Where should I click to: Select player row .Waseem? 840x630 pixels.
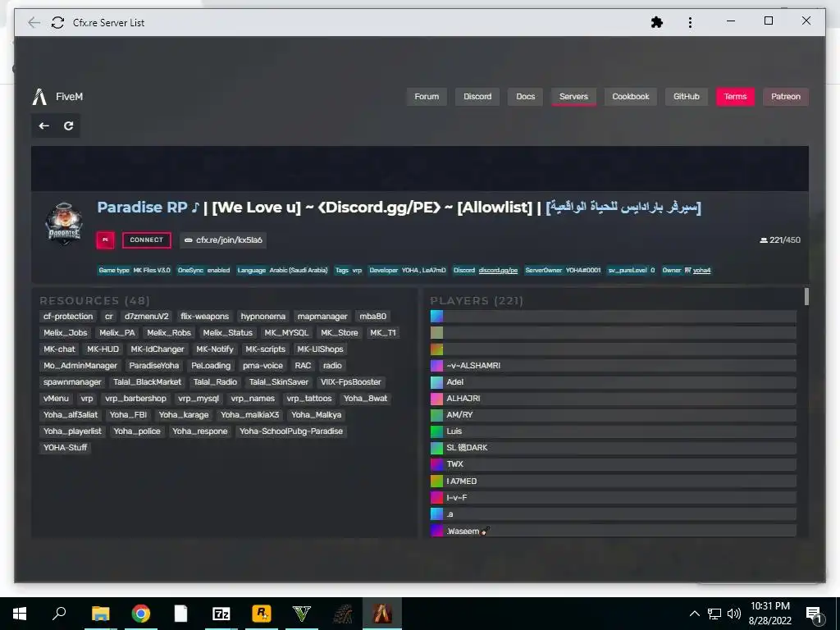pyautogui.click(x=614, y=531)
